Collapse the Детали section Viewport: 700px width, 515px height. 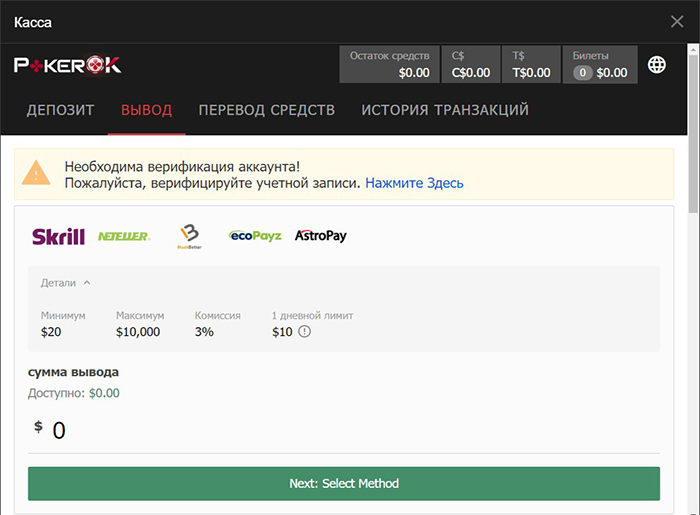[66, 283]
